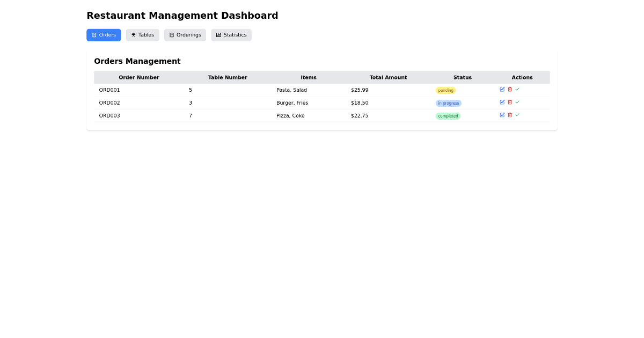Click the edit pencil icon for ORD002
This screenshot has width=644, height=338.
(502, 102)
